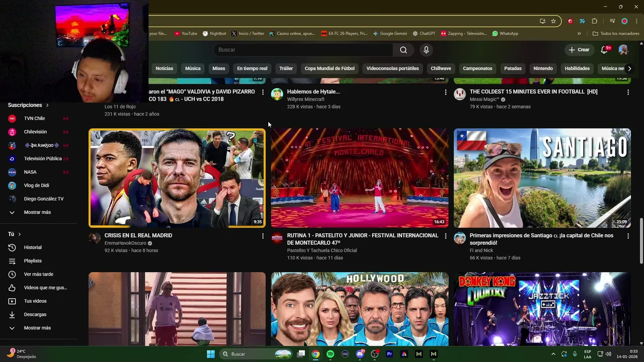Open the ChatGPT bookmark
644x362 pixels.
click(x=424, y=34)
